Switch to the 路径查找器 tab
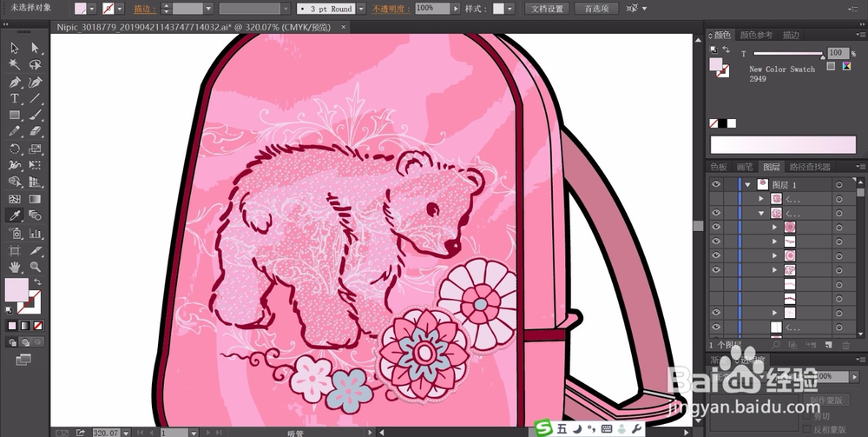This screenshot has width=868, height=437. [810, 167]
